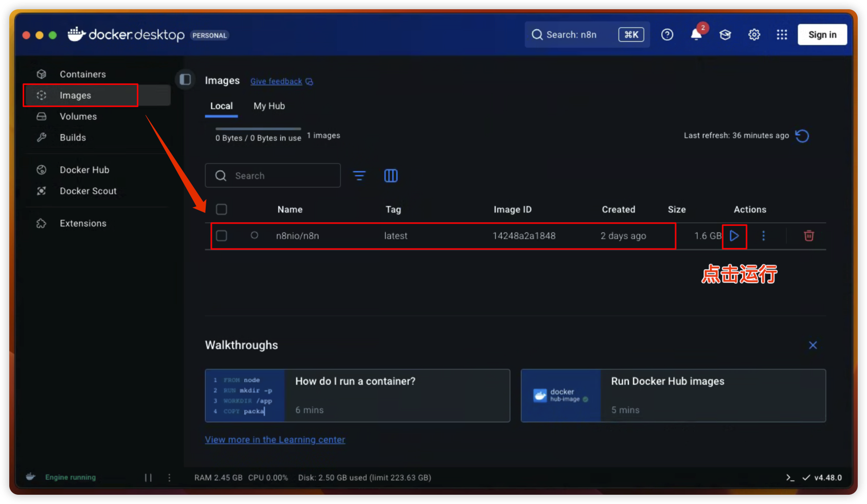The height and width of the screenshot is (504, 867).
Task: Switch to the My Hub tab
Action: coord(269,106)
